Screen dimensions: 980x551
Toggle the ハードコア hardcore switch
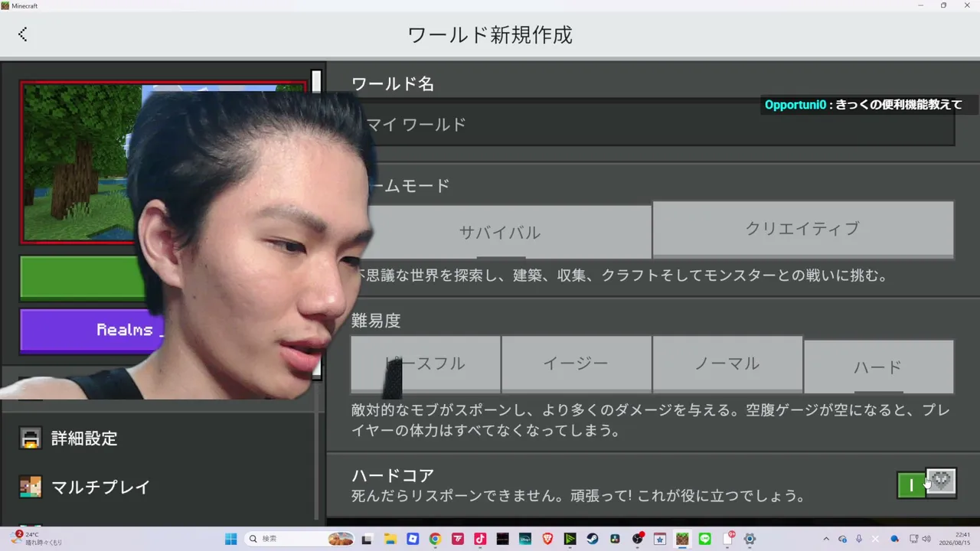pyautogui.click(x=926, y=484)
